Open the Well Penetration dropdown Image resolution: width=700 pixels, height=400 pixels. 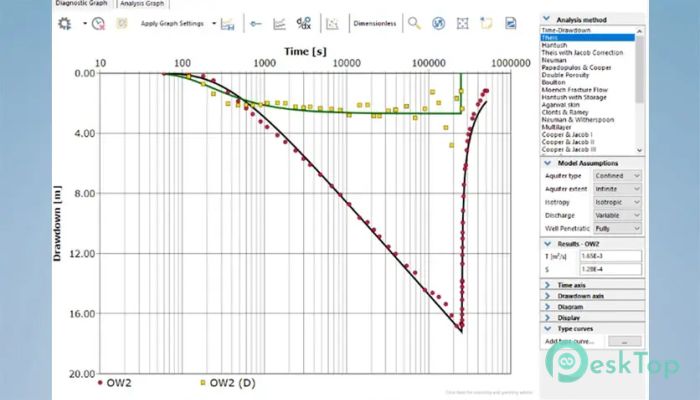point(617,228)
